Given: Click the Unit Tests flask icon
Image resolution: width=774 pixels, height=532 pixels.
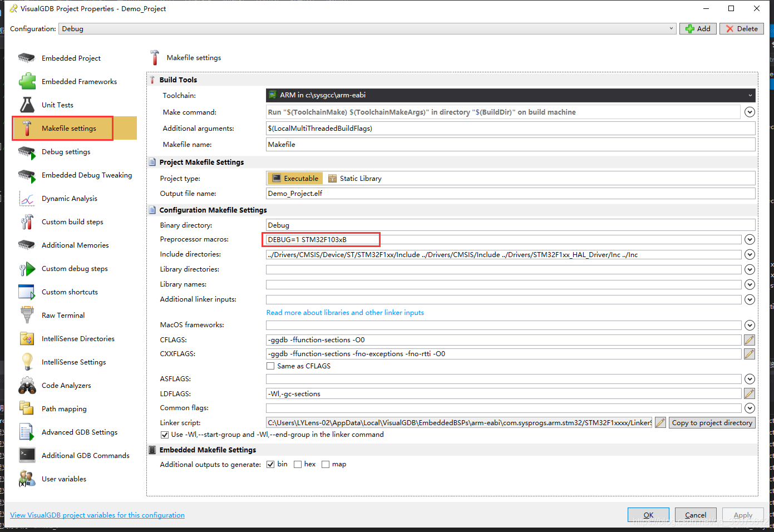Looking at the screenshot, I should pos(27,105).
